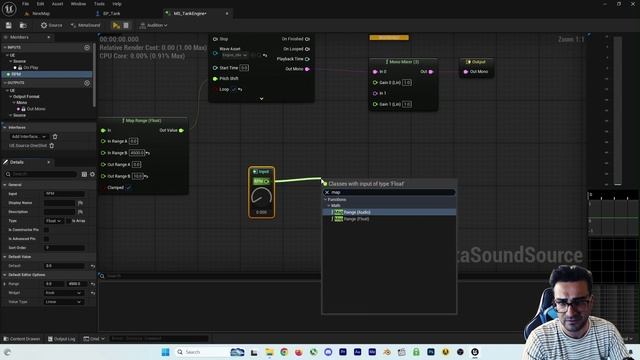
Task: Click the Unreal Engine logo icon
Action: pos(9,9)
